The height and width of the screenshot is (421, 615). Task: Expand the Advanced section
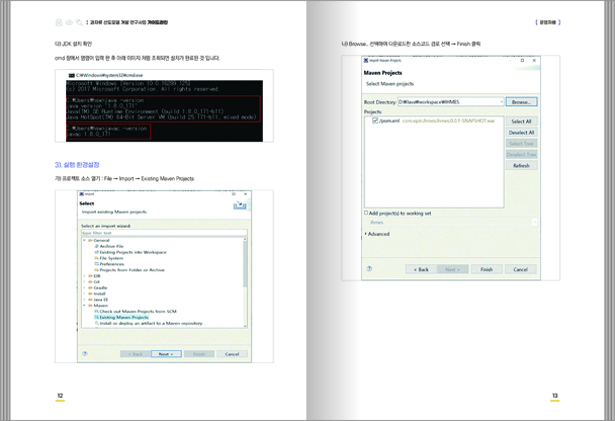[x=366, y=234]
